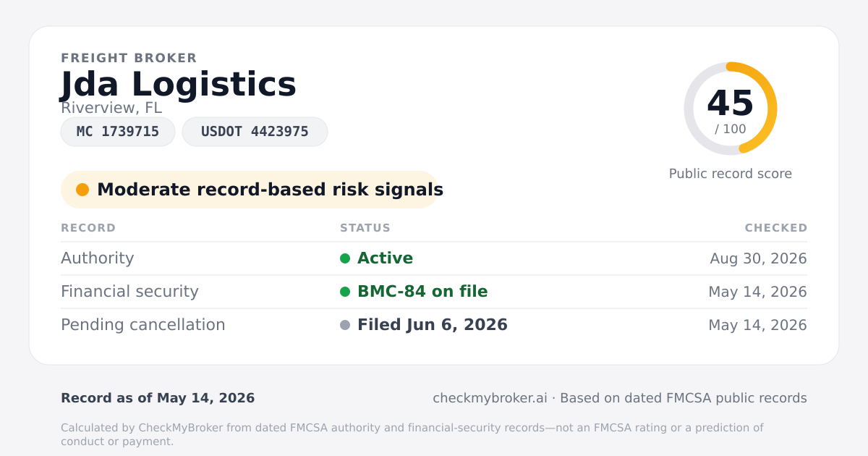868x456 pixels.
Task: Open the checkmybroker.ai link
Action: point(490,398)
